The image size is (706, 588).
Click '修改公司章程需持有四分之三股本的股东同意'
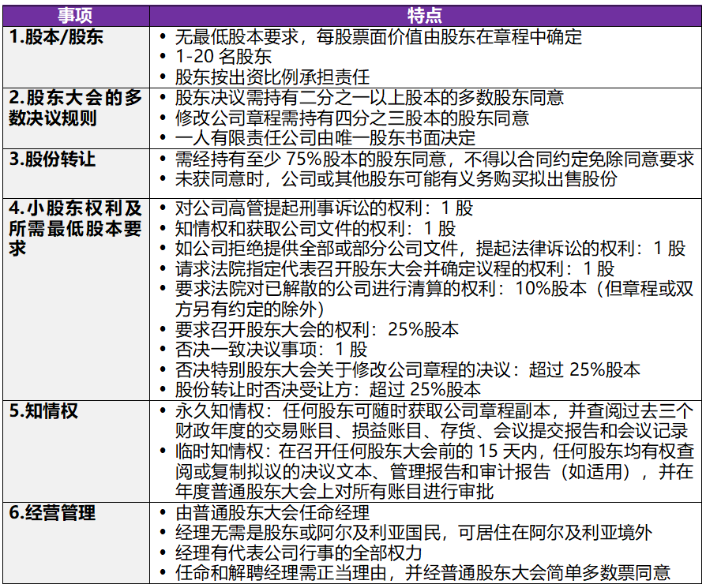click(x=352, y=118)
